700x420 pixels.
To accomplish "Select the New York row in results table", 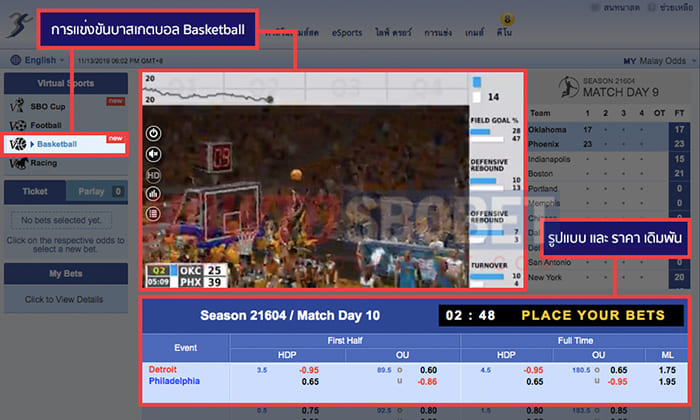I will point(608,277).
